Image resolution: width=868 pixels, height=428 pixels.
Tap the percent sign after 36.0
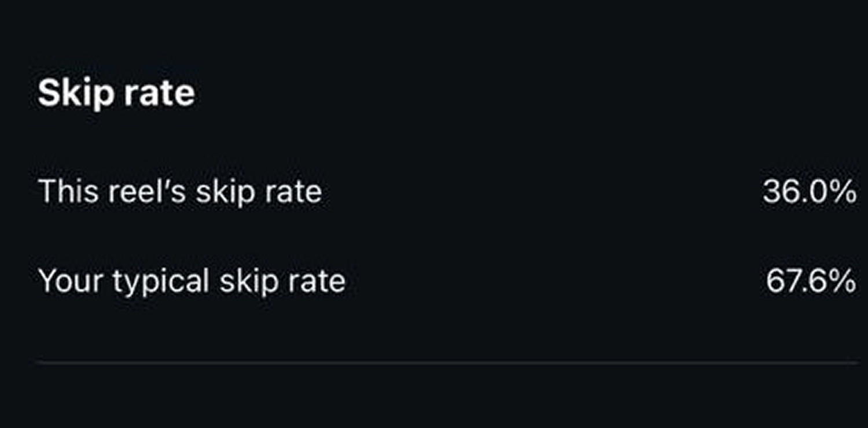[x=843, y=191]
